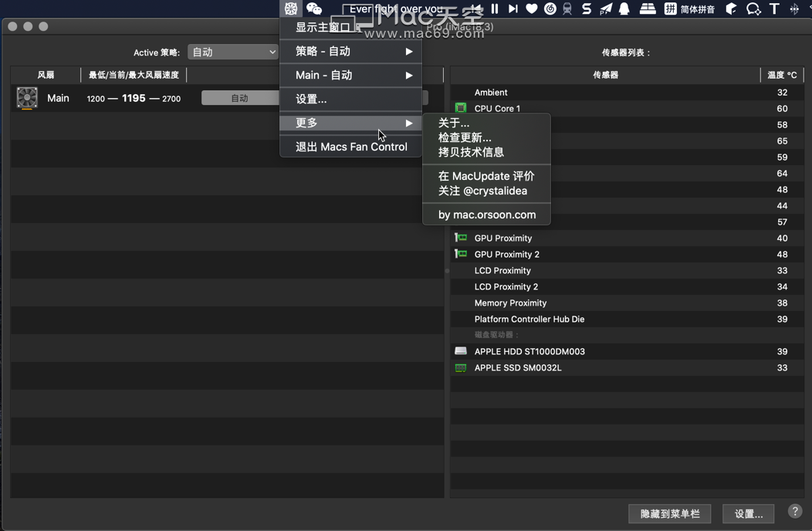812x531 pixels.
Task: Click the chat bubble search icon in menu bar
Action: pos(753,8)
